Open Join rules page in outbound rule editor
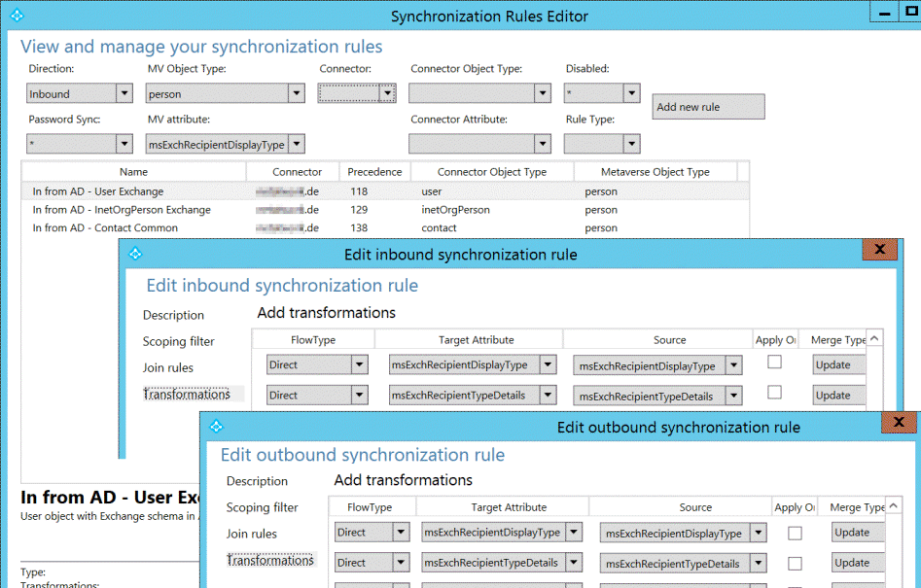Image resolution: width=921 pixels, height=588 pixels. pyautogui.click(x=251, y=534)
